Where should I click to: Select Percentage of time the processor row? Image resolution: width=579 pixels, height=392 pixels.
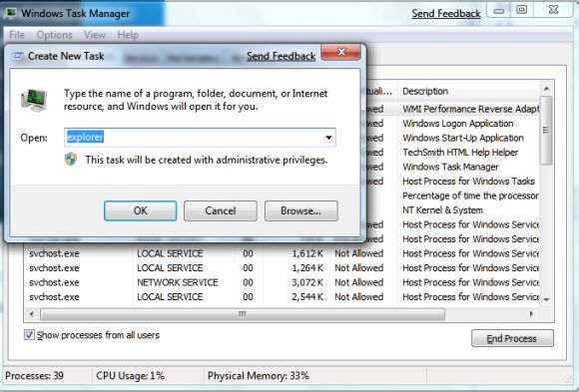pos(470,196)
